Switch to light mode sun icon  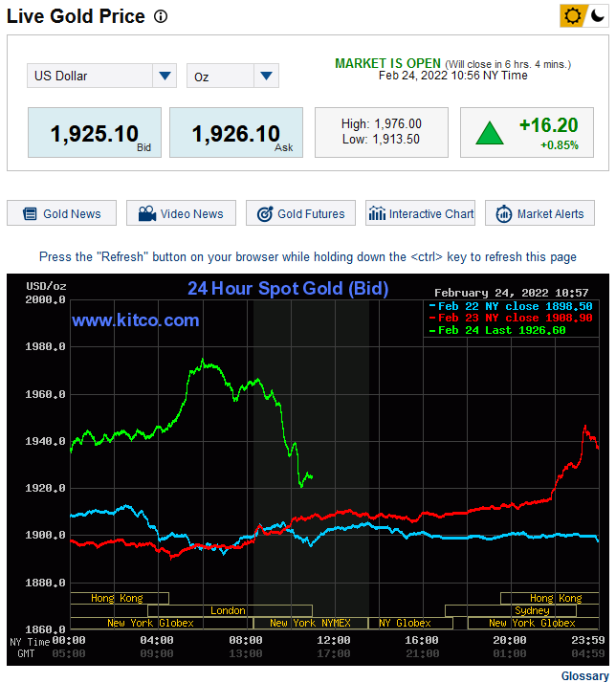572,16
